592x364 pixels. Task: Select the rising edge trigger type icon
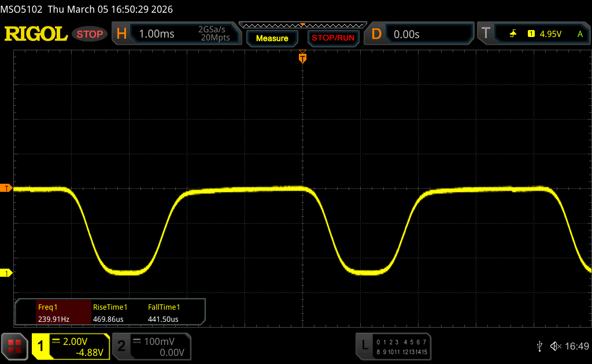(513, 34)
